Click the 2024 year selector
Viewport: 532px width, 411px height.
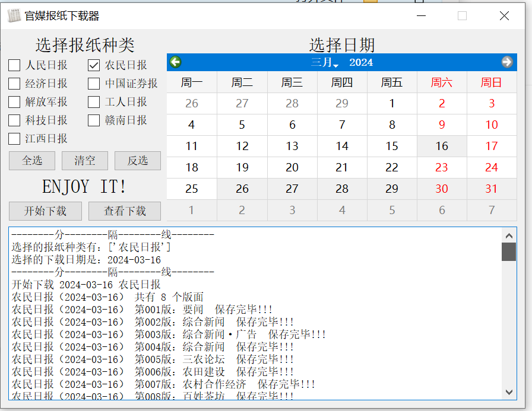point(360,63)
